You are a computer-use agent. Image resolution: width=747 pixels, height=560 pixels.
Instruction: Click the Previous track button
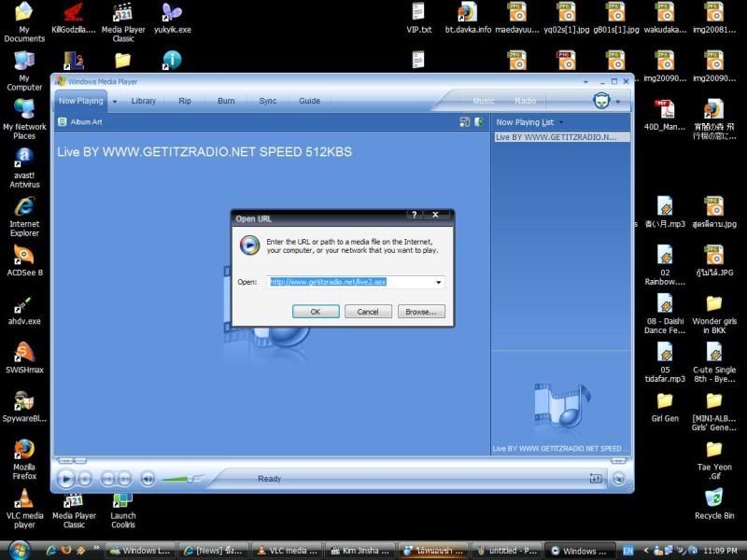click(108, 479)
